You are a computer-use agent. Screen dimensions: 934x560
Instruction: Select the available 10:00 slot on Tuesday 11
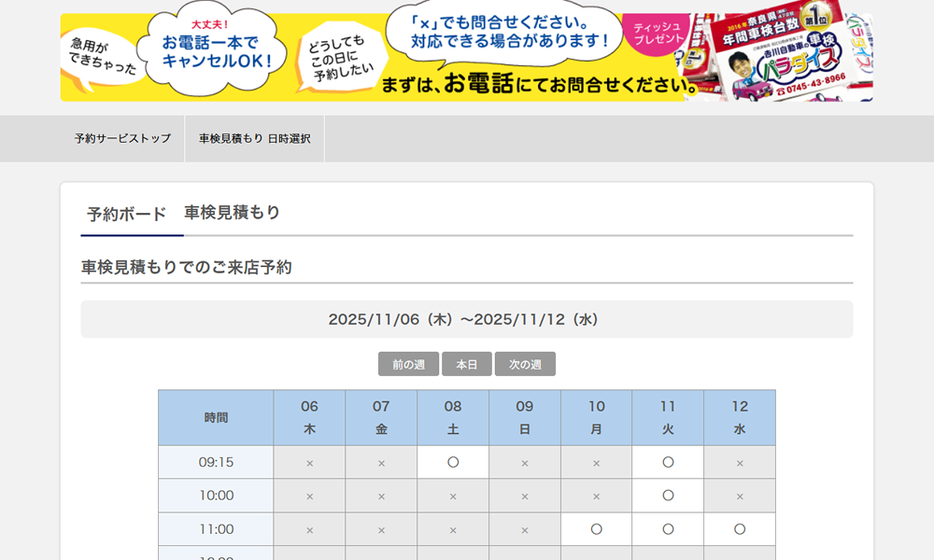click(668, 496)
